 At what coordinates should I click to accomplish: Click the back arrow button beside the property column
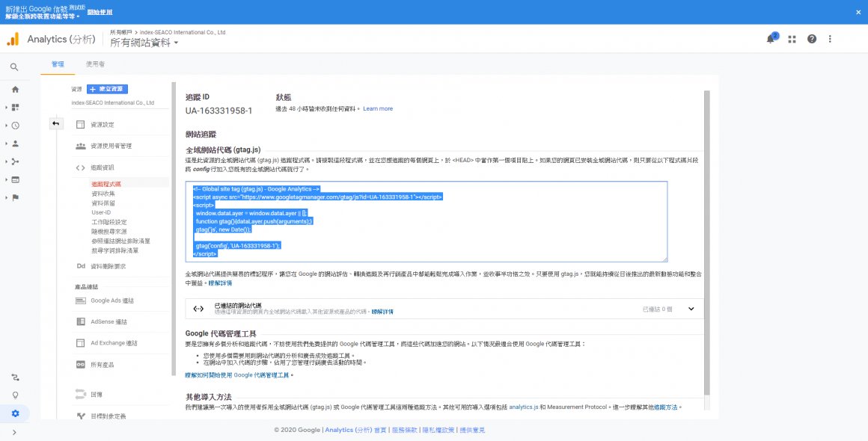point(55,124)
